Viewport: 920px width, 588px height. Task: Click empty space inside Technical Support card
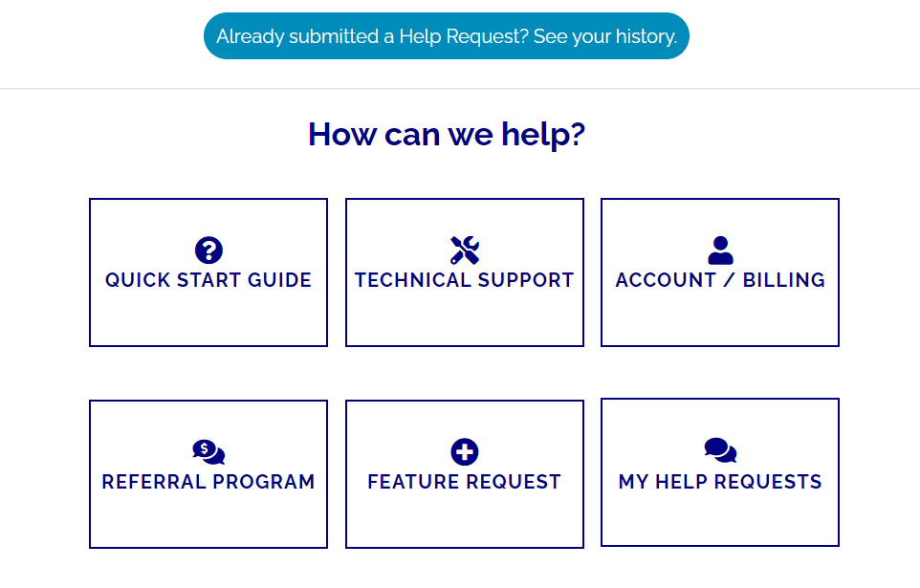465,320
